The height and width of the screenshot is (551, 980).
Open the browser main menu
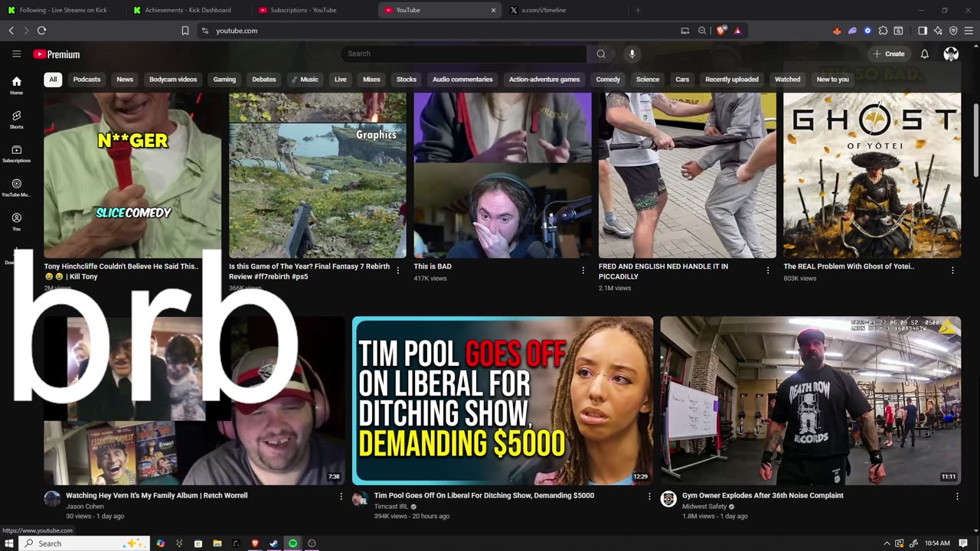pyautogui.click(x=969, y=31)
